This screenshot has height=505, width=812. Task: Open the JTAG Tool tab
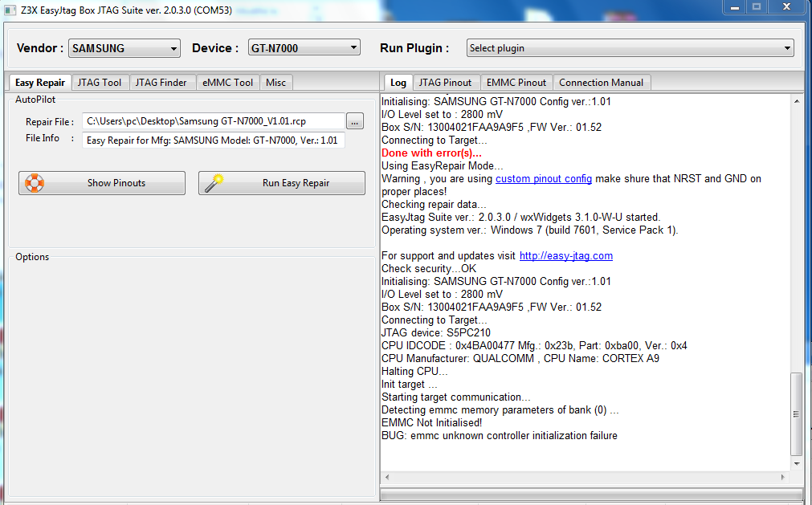(100, 82)
